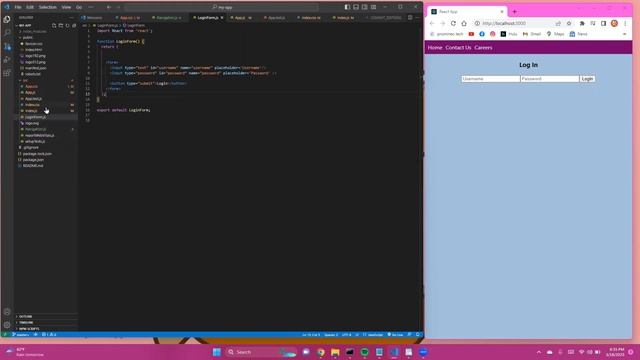Click New File icon in Explorer header
Image resolution: width=640 pixels, height=360 pixels.
tap(54, 25)
